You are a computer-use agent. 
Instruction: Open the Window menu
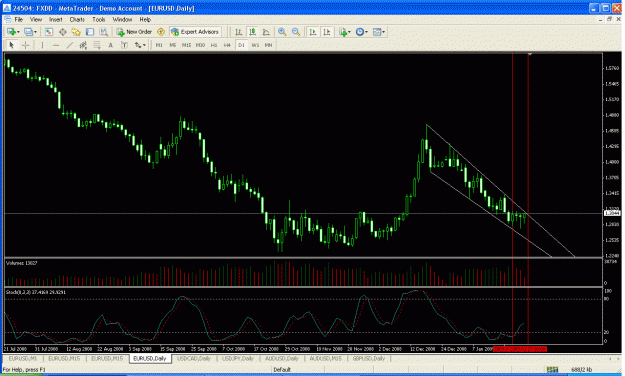[122, 20]
